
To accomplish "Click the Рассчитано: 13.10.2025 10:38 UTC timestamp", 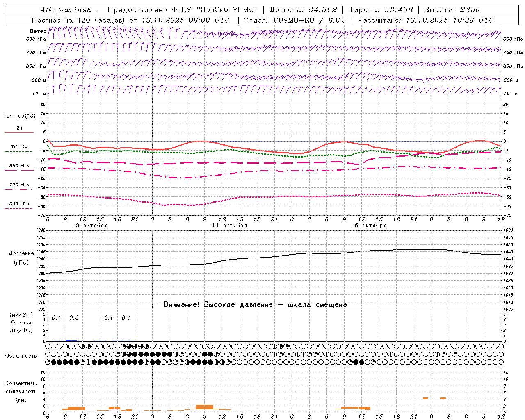I will [426, 20].
